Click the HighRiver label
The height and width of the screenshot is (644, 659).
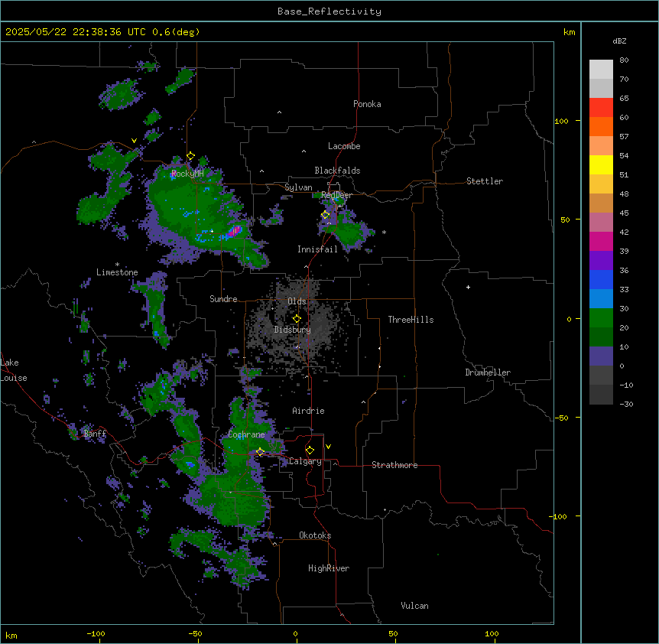(329, 568)
